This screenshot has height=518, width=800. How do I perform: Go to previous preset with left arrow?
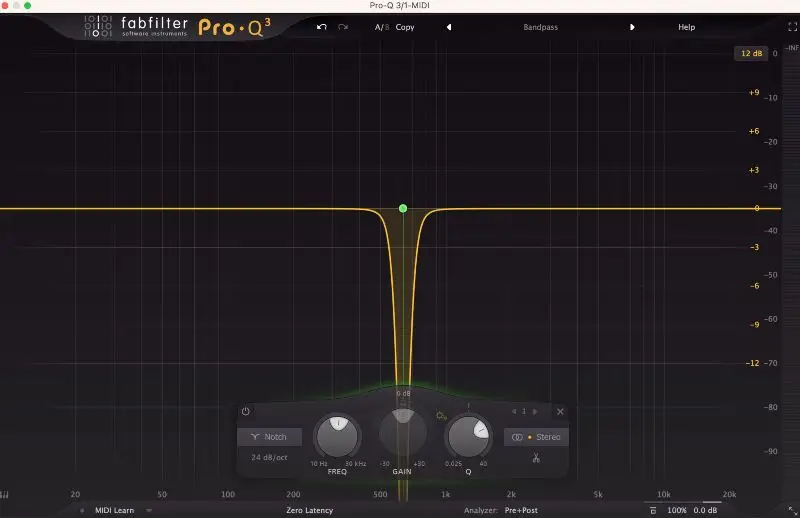[448, 27]
